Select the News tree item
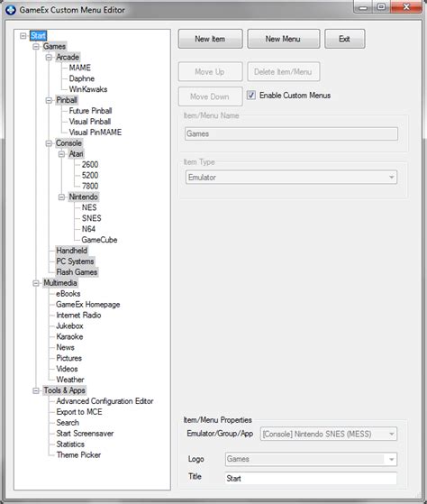The width and height of the screenshot is (427, 504). [66, 347]
